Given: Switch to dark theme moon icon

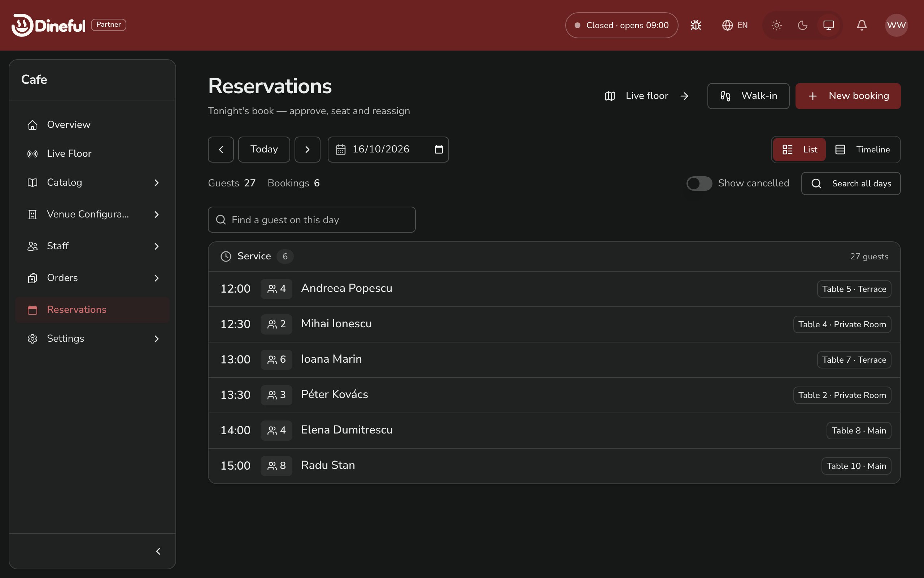Looking at the screenshot, I should (803, 25).
